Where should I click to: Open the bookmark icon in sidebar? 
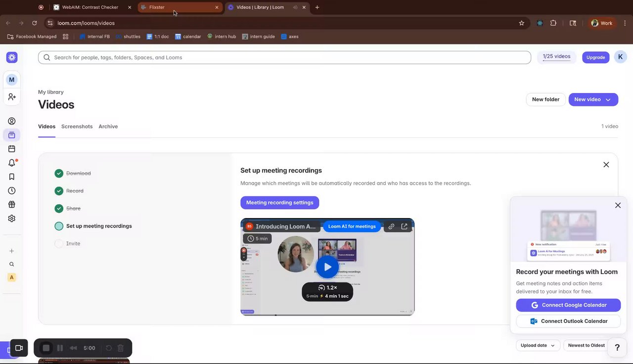pyautogui.click(x=12, y=177)
